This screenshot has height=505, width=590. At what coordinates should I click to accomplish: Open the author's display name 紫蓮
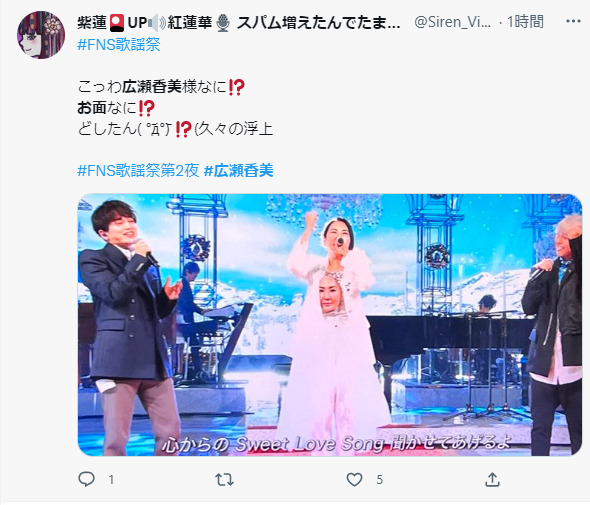(239, 23)
